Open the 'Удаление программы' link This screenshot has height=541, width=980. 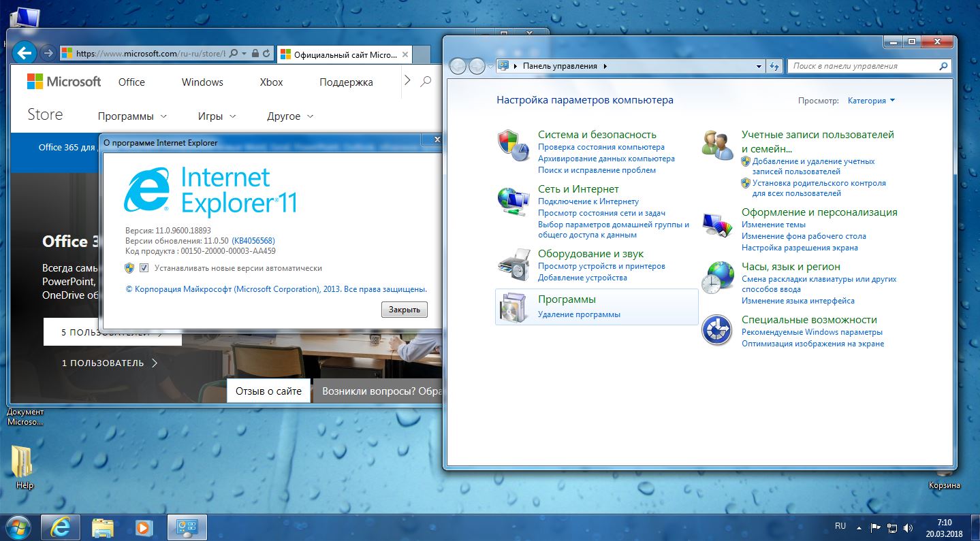click(x=579, y=314)
